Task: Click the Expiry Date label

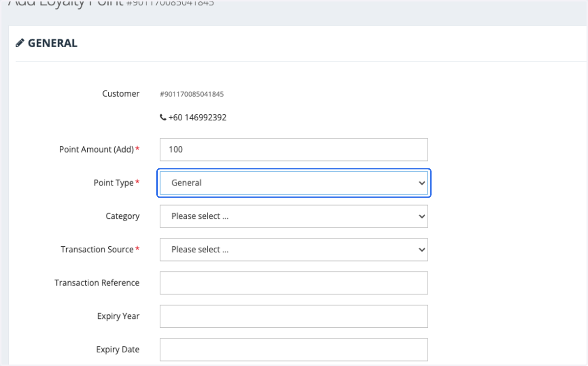Action: point(118,350)
